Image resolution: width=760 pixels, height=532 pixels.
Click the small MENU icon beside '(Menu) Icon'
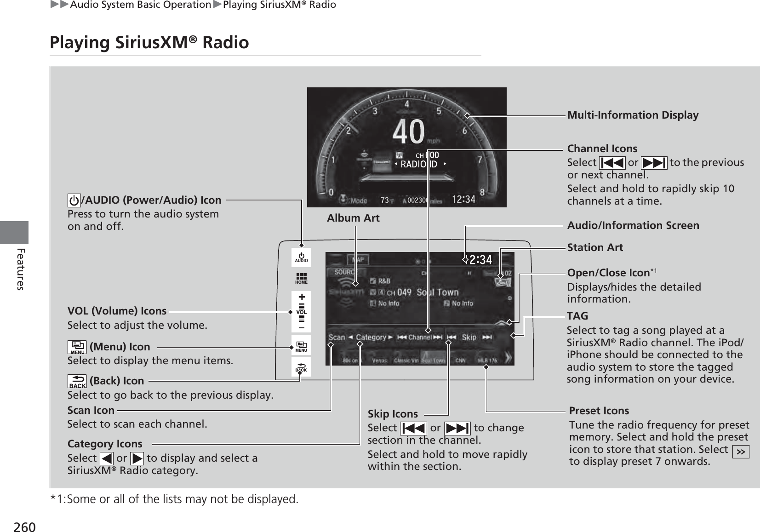coord(77,347)
